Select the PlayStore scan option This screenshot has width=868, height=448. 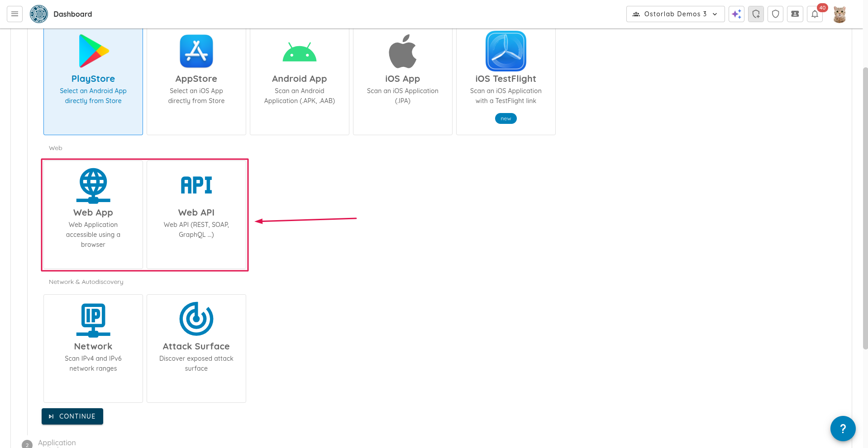click(93, 81)
